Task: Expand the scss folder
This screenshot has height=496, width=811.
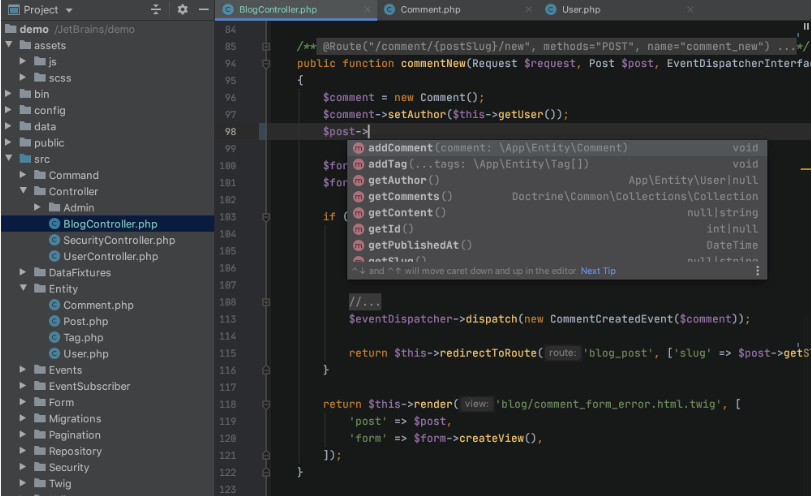Action: tap(23, 78)
